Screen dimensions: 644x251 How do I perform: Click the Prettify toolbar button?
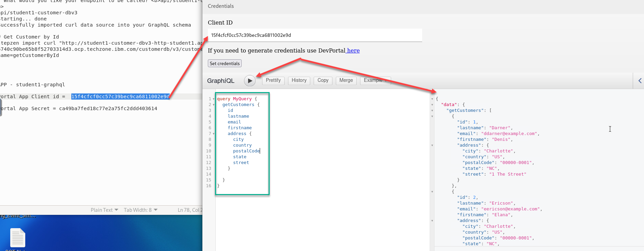[273, 80]
